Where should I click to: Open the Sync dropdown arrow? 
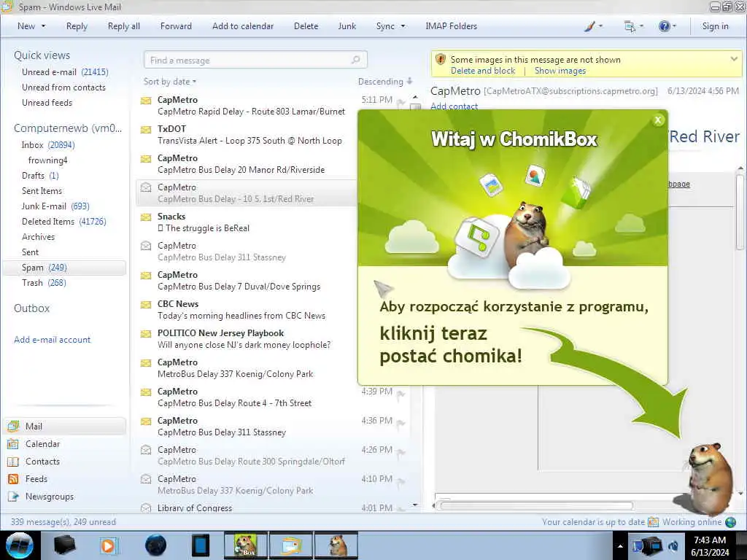click(403, 26)
